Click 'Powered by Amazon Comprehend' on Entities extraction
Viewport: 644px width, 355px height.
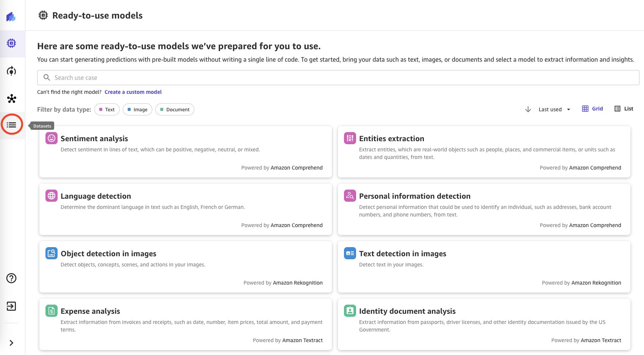[x=580, y=168]
